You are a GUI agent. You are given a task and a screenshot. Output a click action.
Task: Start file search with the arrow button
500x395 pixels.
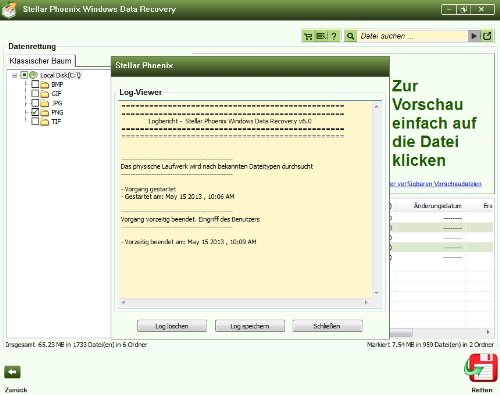coord(474,36)
